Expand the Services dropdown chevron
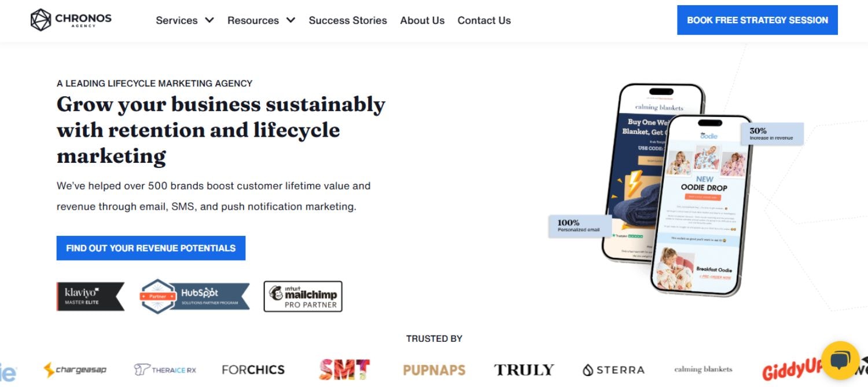 pyautogui.click(x=209, y=20)
